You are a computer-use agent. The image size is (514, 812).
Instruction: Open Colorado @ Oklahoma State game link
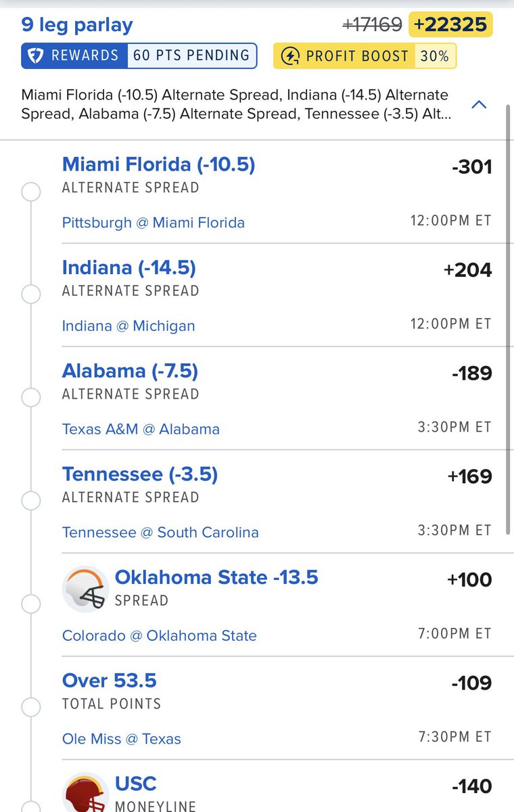click(x=160, y=635)
